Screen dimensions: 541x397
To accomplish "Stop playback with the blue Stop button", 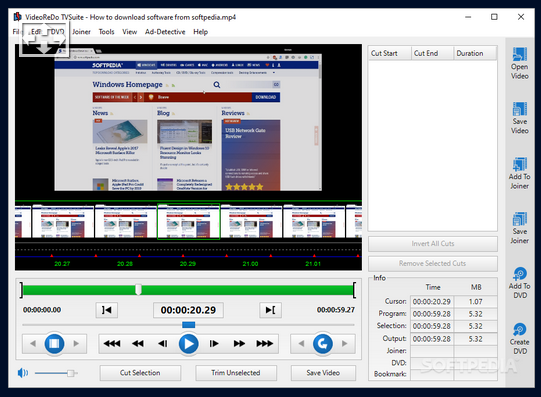I will tap(54, 344).
